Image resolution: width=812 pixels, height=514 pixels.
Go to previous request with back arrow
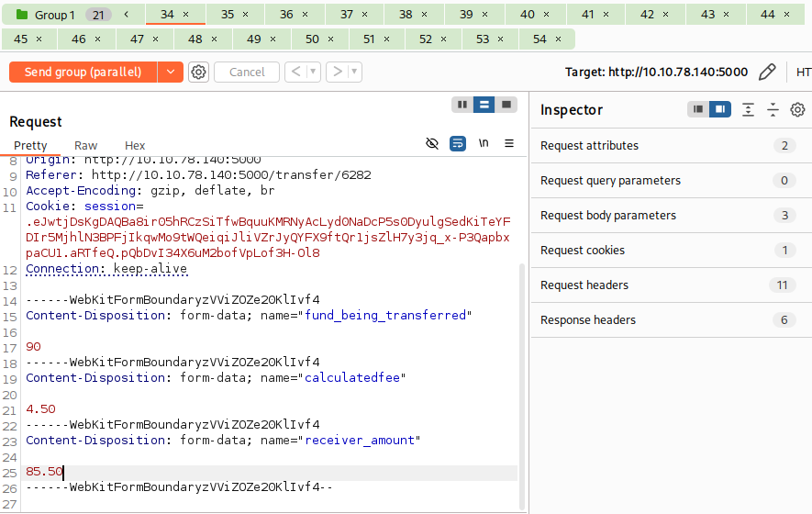(295, 72)
